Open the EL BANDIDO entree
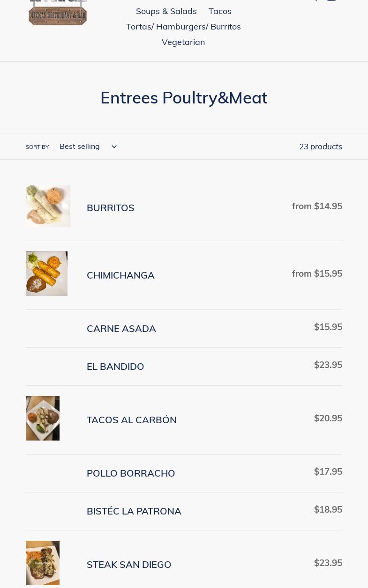The image size is (368, 588). click(115, 367)
